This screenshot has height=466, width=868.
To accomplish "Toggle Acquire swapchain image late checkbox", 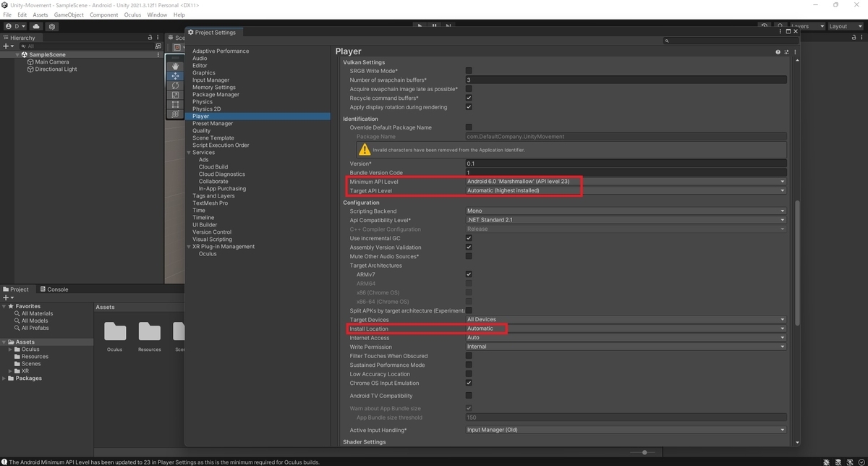I will click(469, 89).
